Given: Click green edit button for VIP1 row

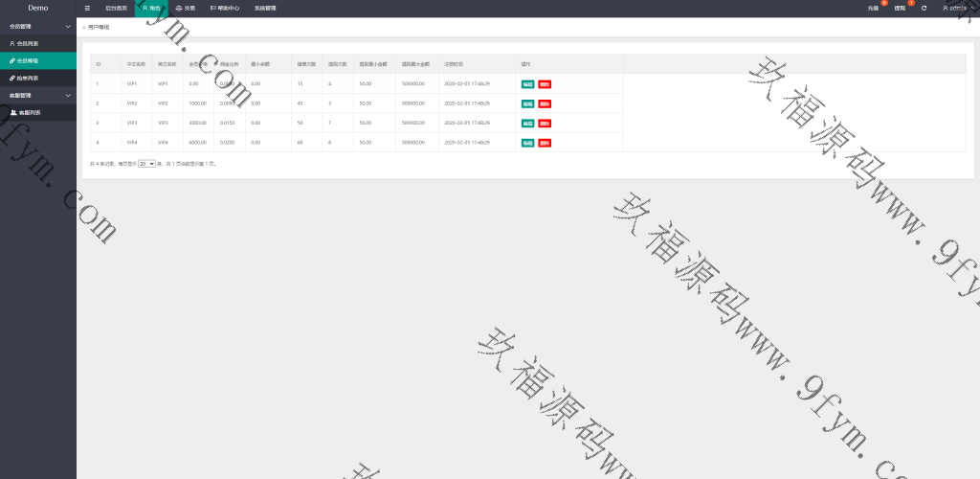Looking at the screenshot, I should point(527,83).
